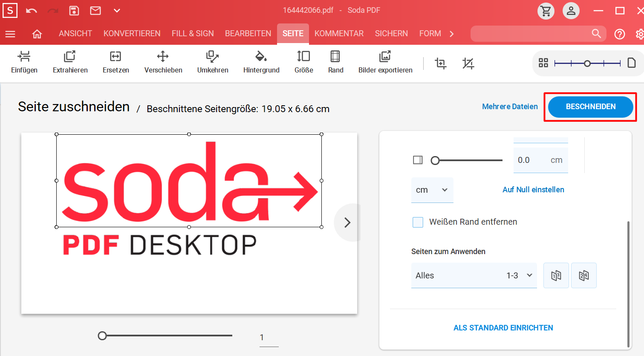Click the redo arrow icon

tap(53, 11)
